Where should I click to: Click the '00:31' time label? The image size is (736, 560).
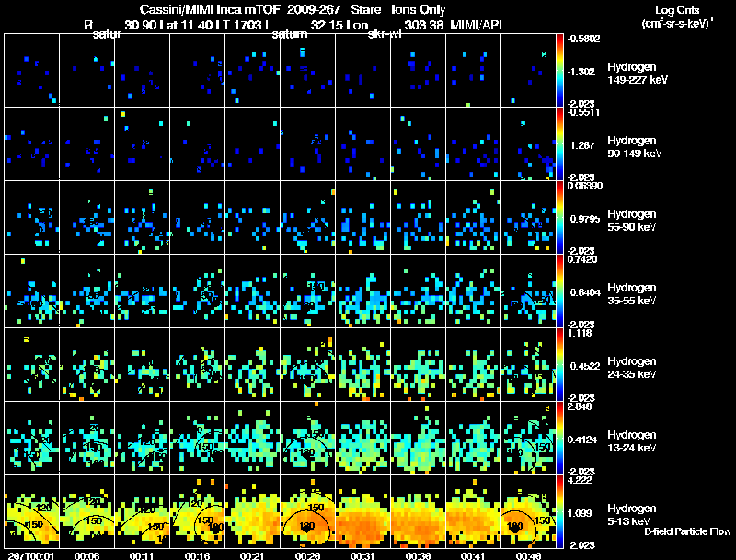362,556
